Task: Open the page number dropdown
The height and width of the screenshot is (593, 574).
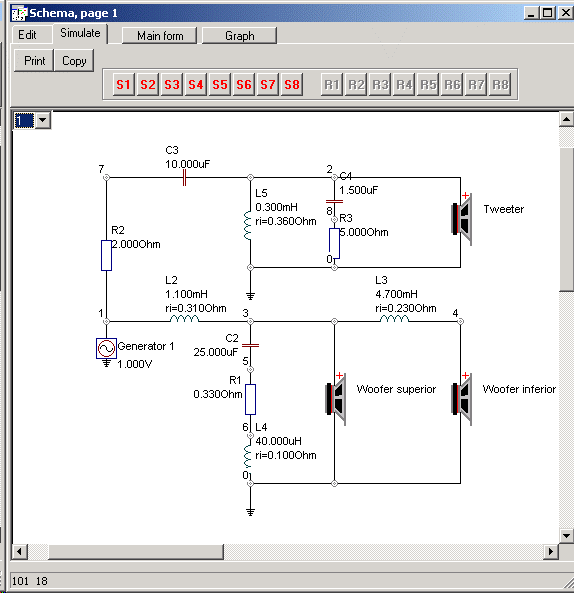Action: (x=43, y=121)
